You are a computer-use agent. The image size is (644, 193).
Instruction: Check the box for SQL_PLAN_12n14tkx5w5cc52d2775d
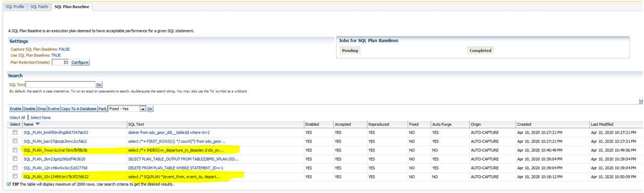[15, 168]
